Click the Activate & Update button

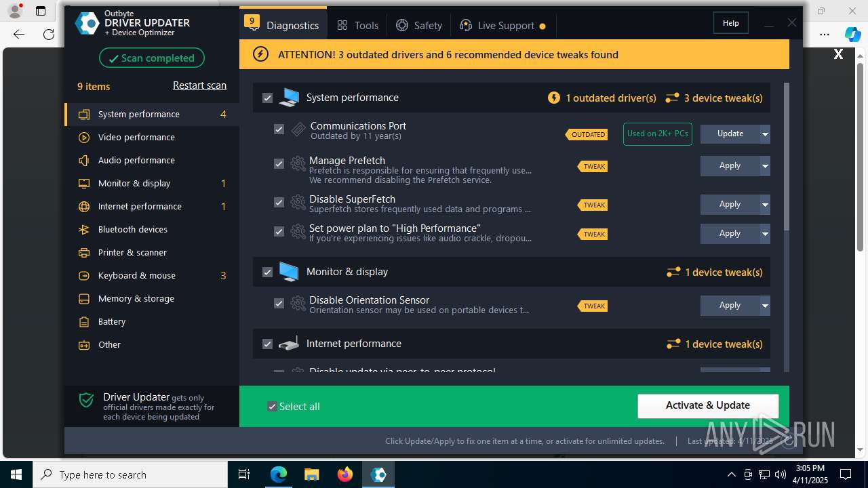708,405
